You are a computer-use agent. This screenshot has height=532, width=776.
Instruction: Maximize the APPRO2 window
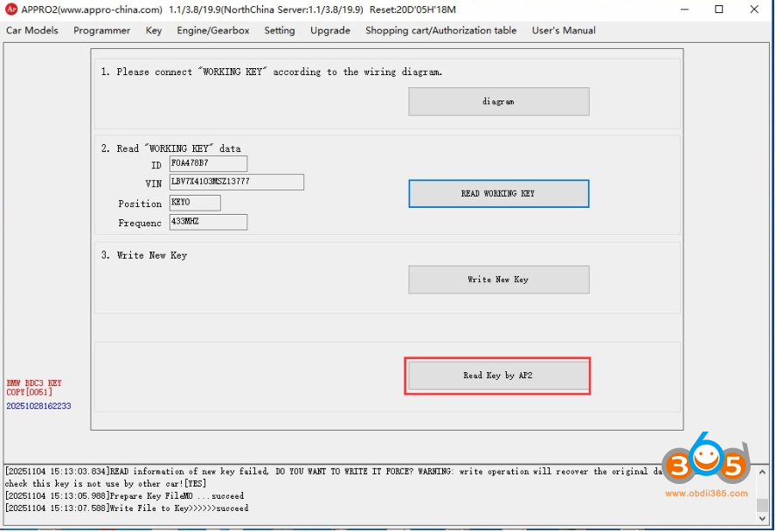[718, 10]
